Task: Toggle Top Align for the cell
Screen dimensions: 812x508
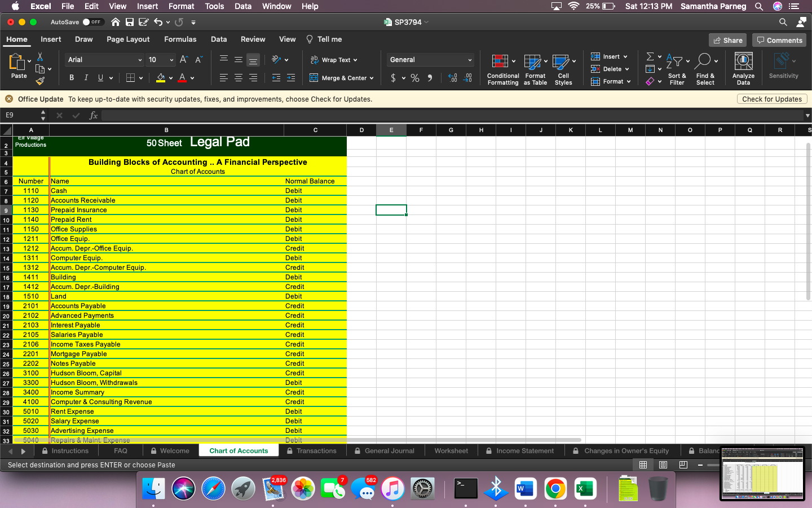Action: pos(224,59)
